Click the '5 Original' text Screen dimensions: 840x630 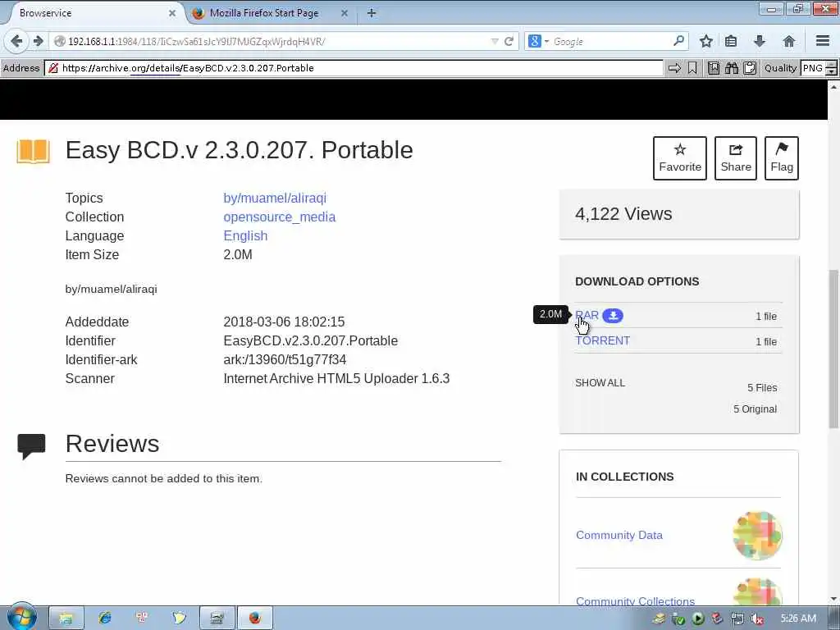point(755,409)
